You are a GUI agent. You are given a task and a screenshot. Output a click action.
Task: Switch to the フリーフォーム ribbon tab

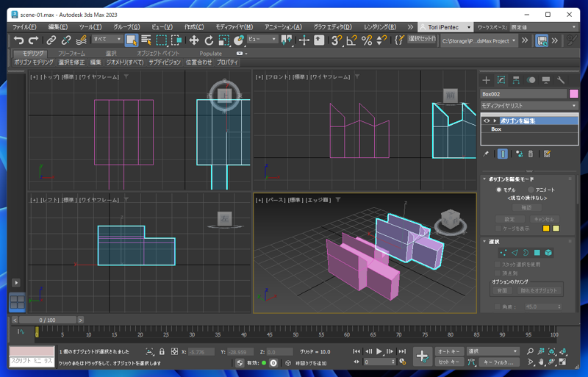71,53
